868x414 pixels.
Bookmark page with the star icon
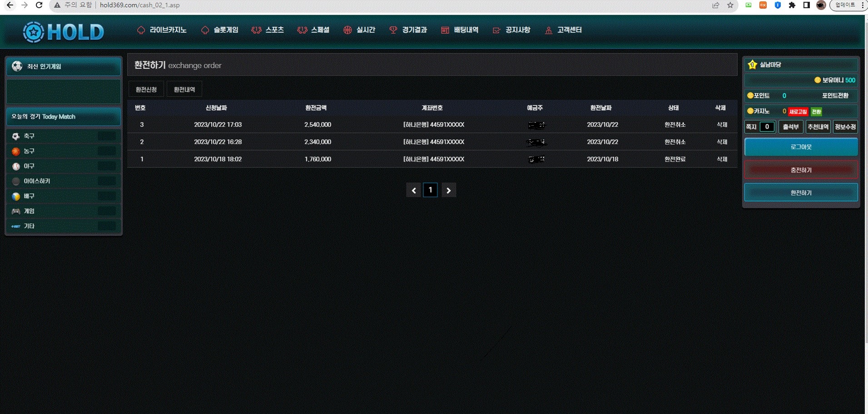730,5
